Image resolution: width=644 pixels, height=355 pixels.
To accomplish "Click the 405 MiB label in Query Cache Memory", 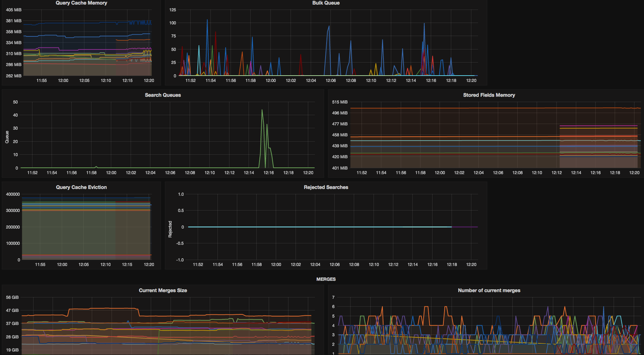I will (14, 10).
